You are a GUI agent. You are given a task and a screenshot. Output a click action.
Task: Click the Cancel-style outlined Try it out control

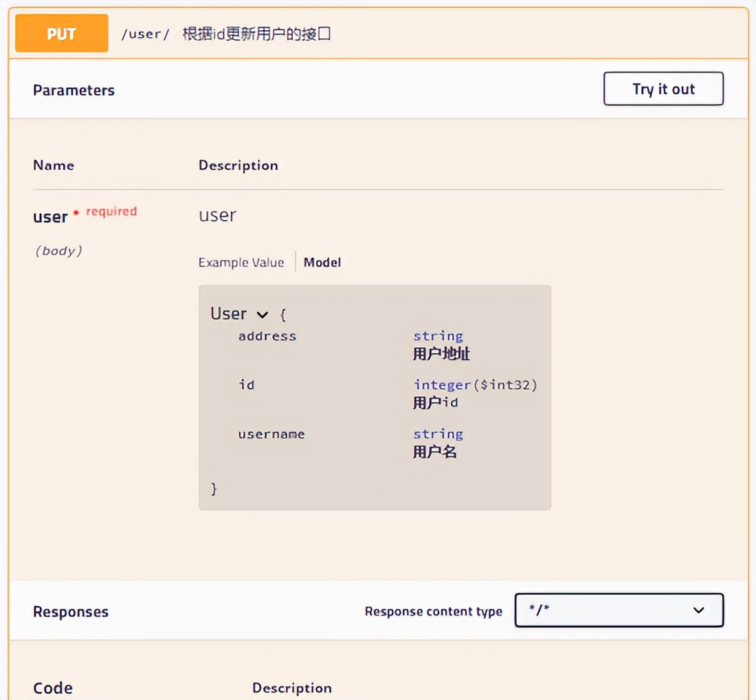point(663,89)
